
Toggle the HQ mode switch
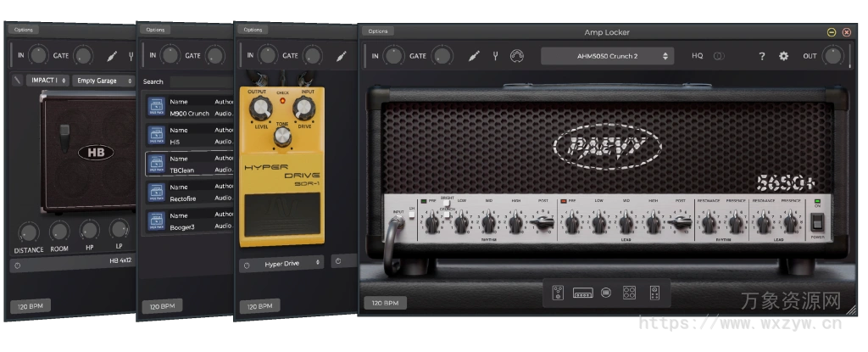click(718, 56)
